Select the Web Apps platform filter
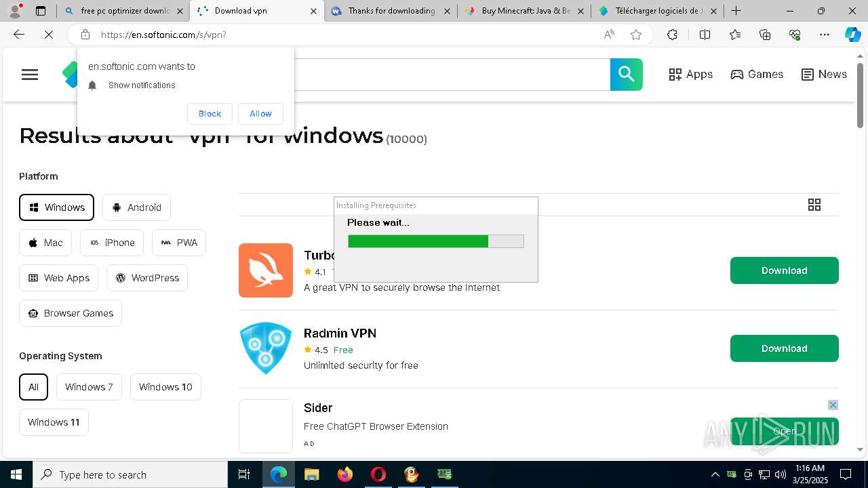This screenshot has width=868, height=488. (59, 278)
